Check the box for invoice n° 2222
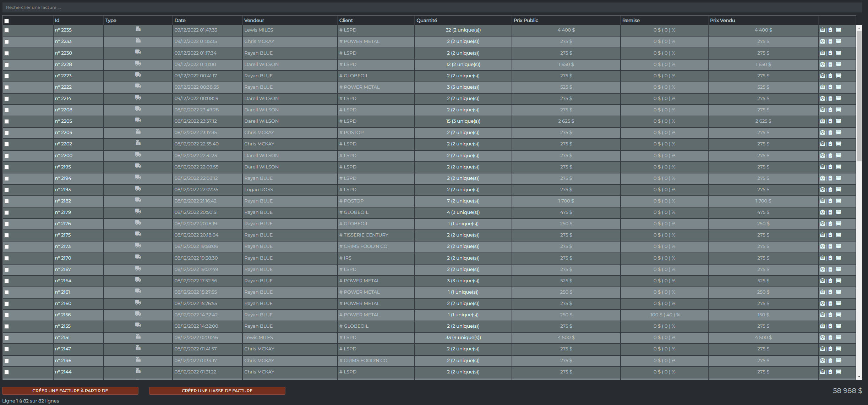 click(6, 87)
